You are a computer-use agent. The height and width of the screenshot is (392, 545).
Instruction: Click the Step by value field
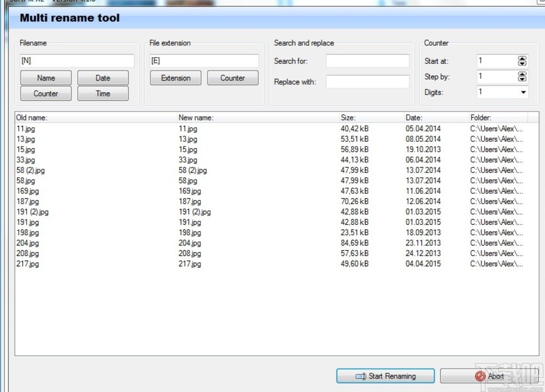pyautogui.click(x=497, y=76)
